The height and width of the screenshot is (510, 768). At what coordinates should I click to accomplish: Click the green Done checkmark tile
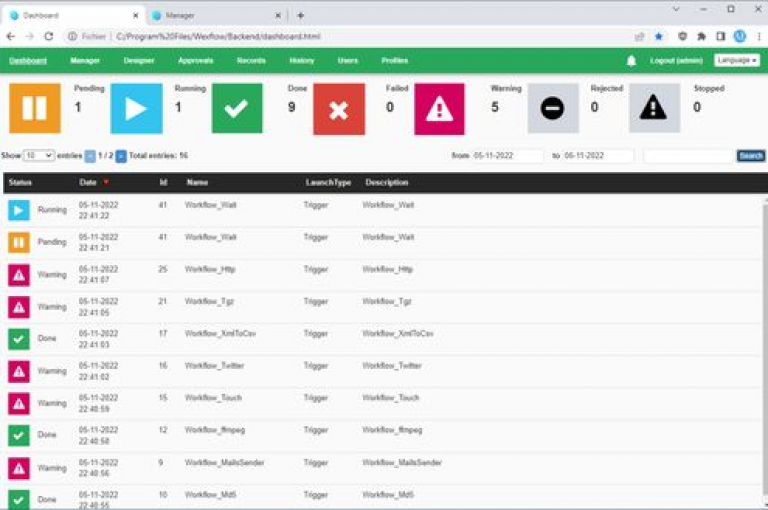237,108
